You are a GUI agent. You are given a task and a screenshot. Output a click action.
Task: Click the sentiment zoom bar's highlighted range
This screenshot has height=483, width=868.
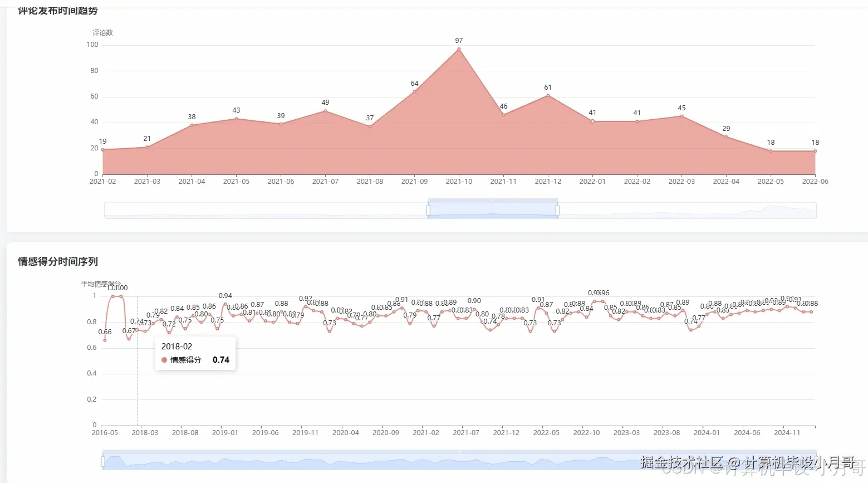point(459,460)
